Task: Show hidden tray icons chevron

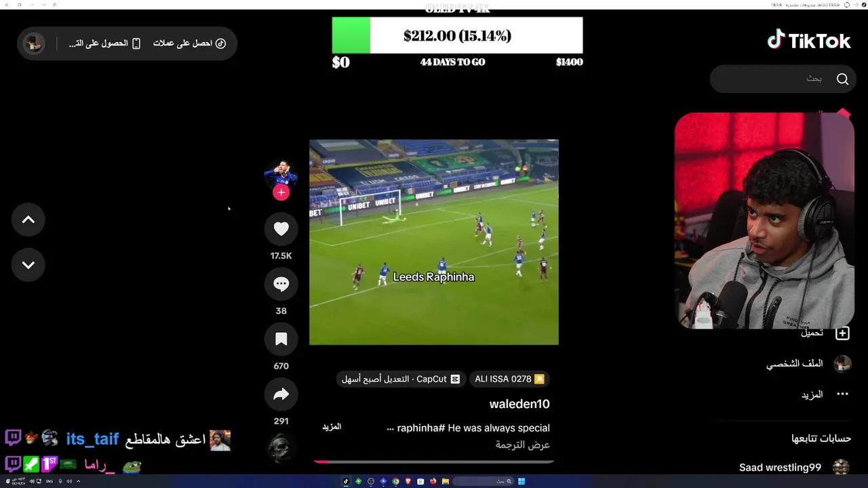Action: click(x=79, y=481)
